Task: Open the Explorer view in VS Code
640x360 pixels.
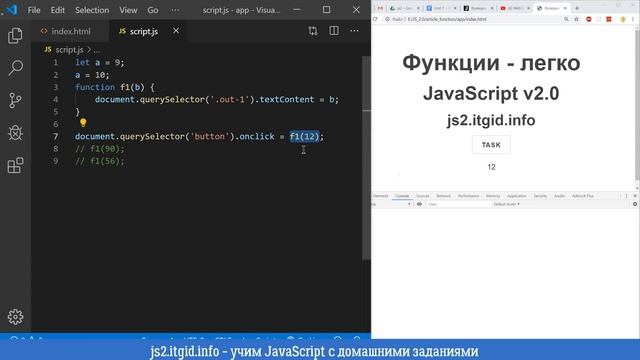Action: point(15,36)
